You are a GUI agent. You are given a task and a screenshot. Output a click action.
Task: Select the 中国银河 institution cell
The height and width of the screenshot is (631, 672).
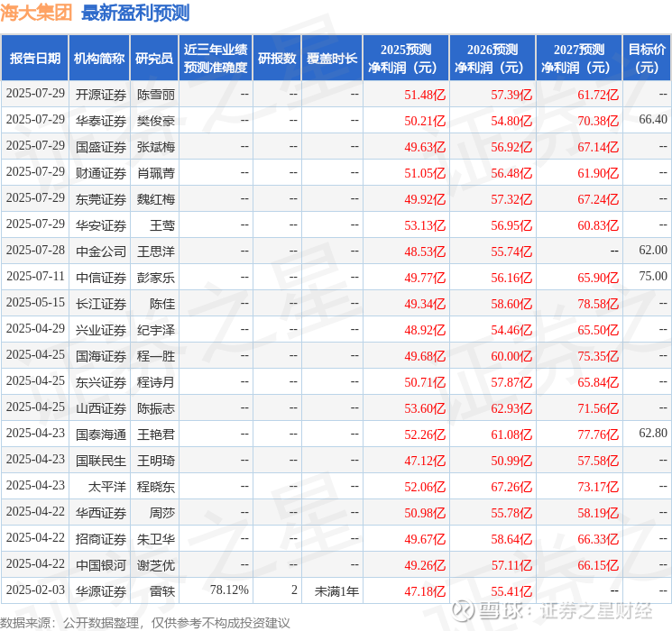click(101, 565)
